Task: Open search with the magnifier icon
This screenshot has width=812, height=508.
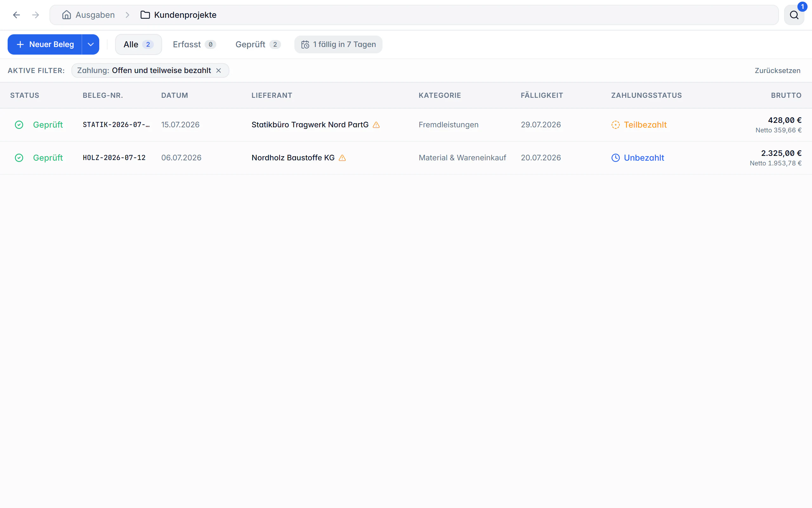Action: coord(794,15)
